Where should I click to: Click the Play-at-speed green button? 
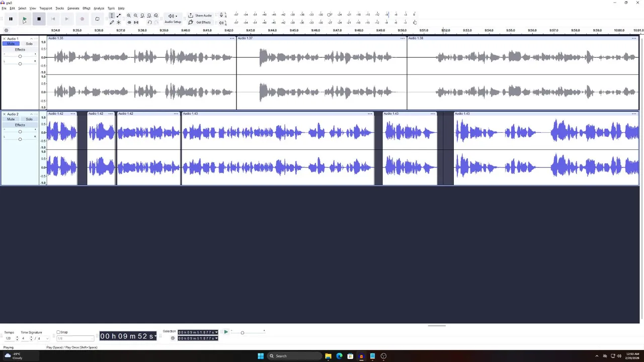pos(226,332)
